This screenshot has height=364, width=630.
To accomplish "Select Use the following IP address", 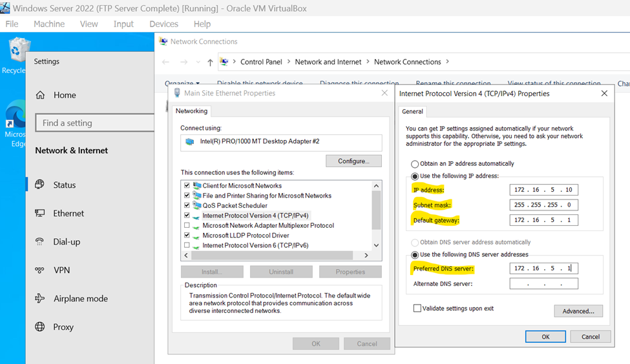I will pyautogui.click(x=415, y=176).
